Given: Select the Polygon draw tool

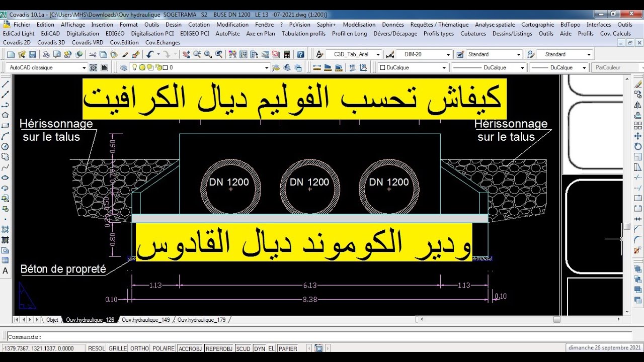Looking at the screenshot, I should tap(6, 115).
